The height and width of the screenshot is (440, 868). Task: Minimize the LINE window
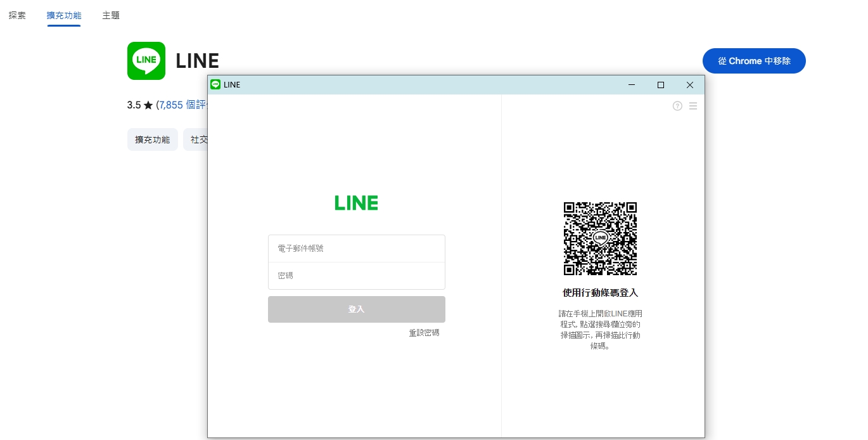(x=632, y=85)
